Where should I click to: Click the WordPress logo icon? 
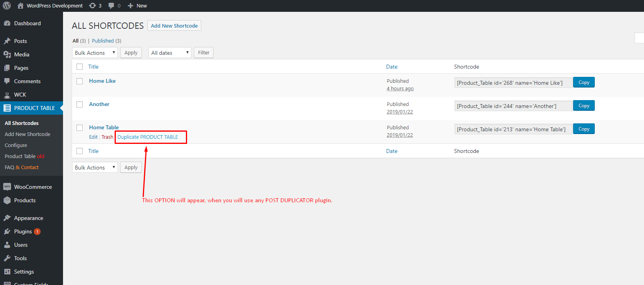click(7, 6)
